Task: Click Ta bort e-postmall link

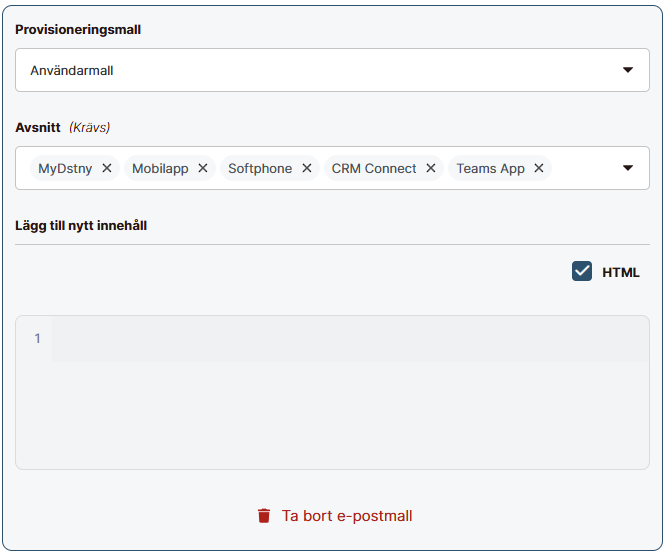Action: point(346,516)
